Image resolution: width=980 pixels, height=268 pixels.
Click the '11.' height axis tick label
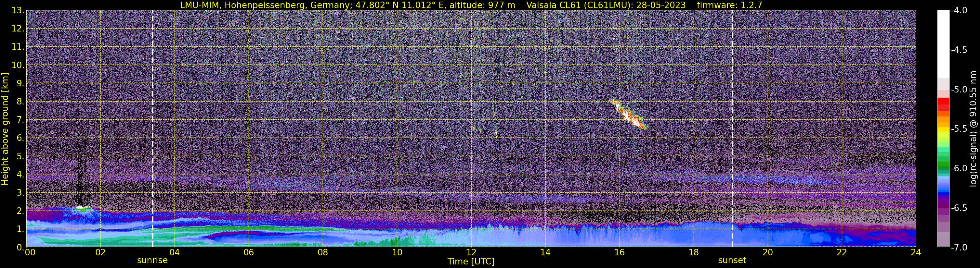point(18,47)
